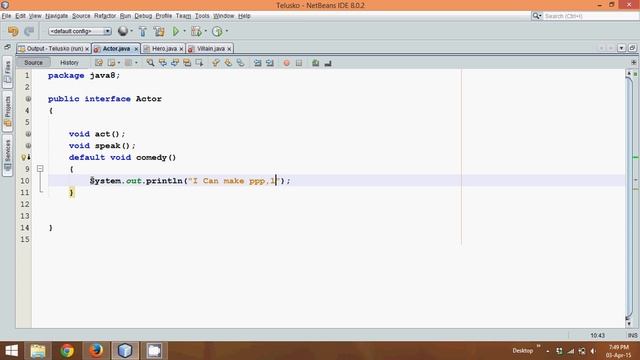Toggle Rectangular Selection icon

[199, 63]
